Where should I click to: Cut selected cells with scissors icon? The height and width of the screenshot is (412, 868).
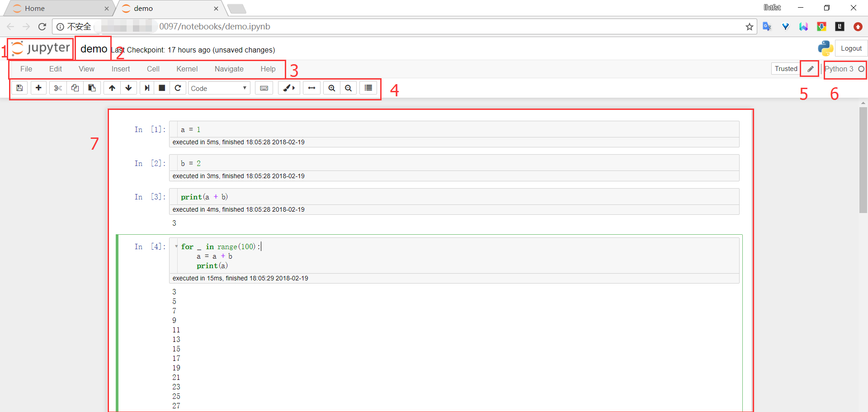pos(58,88)
